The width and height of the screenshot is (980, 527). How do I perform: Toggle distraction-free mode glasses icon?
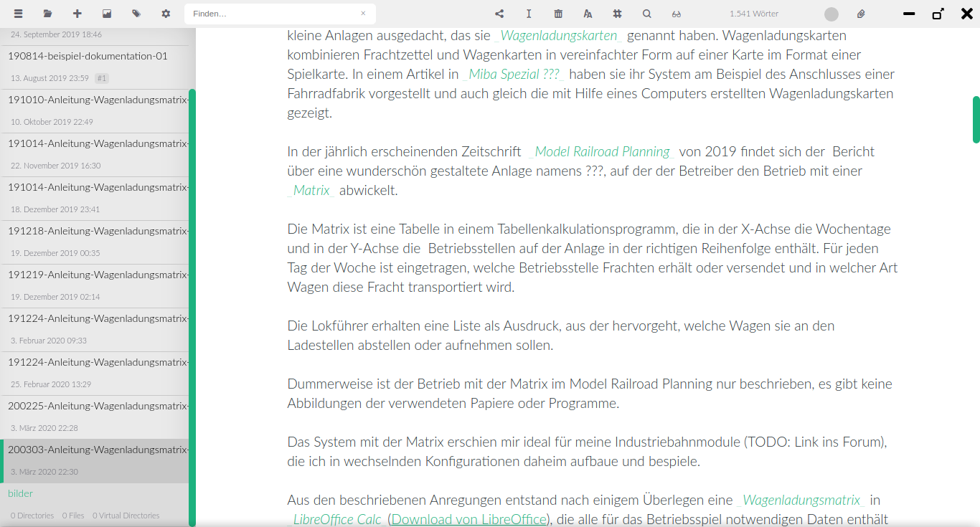click(x=676, y=14)
